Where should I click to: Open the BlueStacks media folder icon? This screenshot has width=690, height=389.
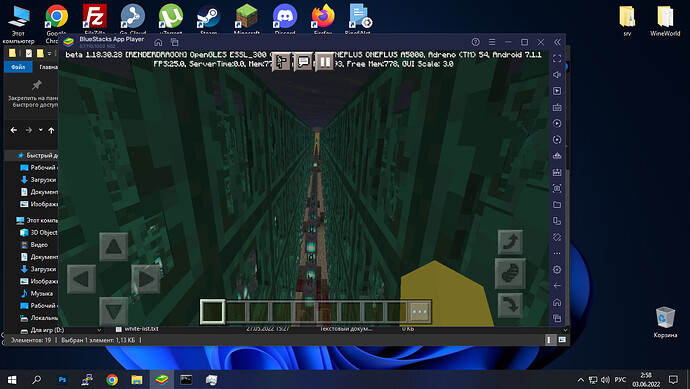[557, 205]
